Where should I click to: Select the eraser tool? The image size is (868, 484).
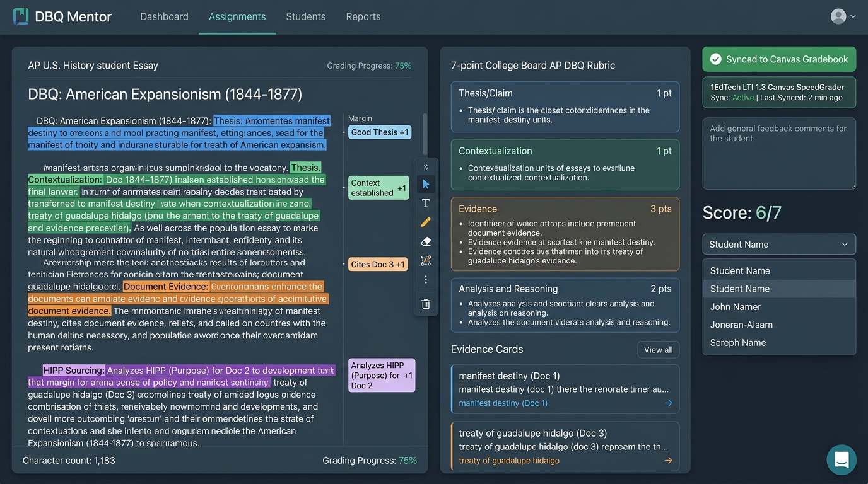click(426, 241)
